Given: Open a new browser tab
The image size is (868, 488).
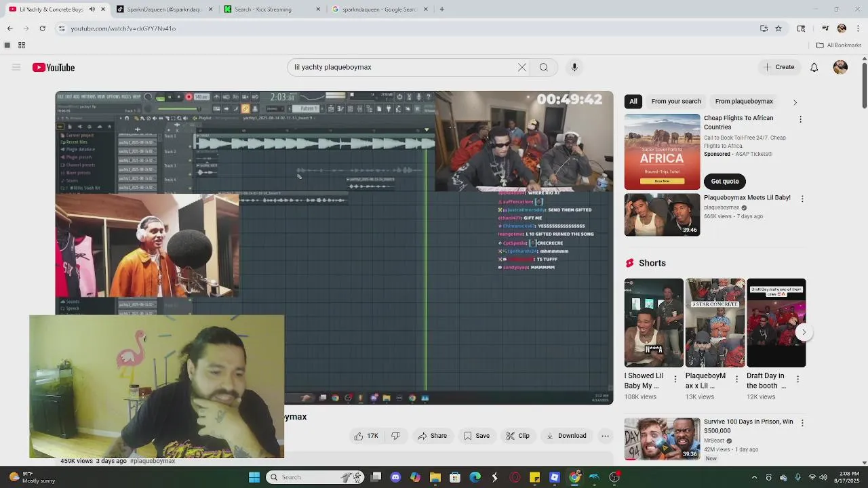Looking at the screenshot, I should point(441,9).
